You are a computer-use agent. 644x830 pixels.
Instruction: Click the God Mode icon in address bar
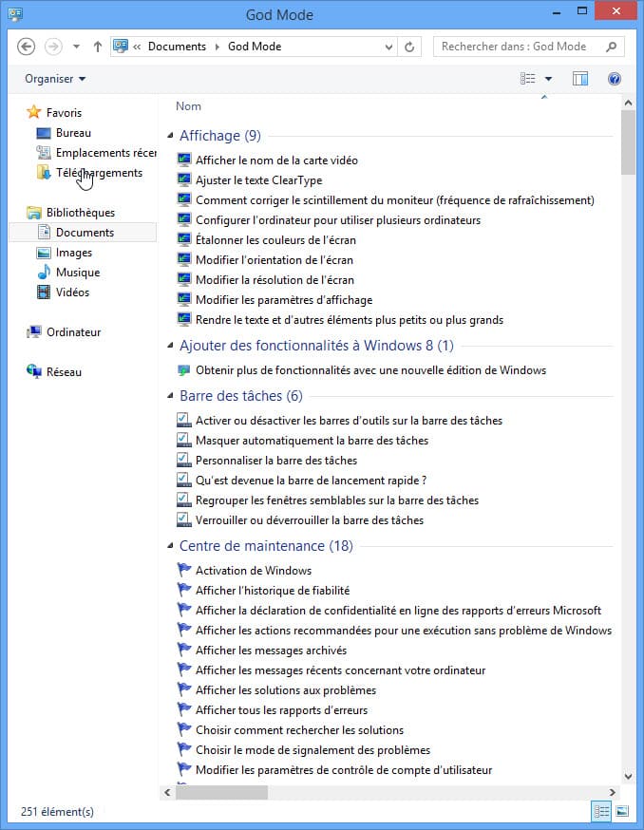(121, 46)
